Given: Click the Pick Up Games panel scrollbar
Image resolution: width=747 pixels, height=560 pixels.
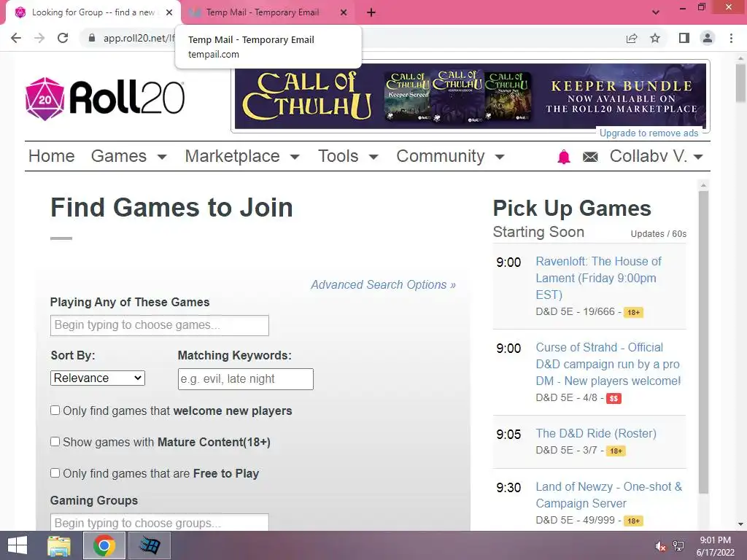Looking at the screenshot, I should point(704,342).
